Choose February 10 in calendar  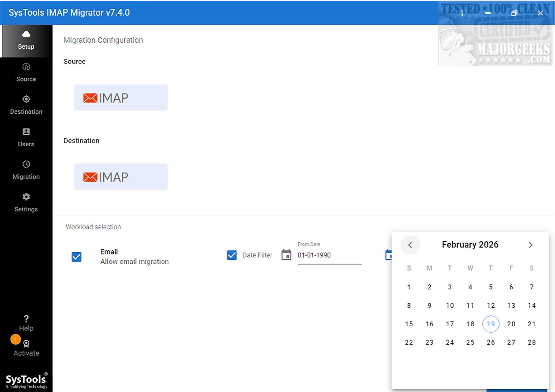(x=450, y=306)
